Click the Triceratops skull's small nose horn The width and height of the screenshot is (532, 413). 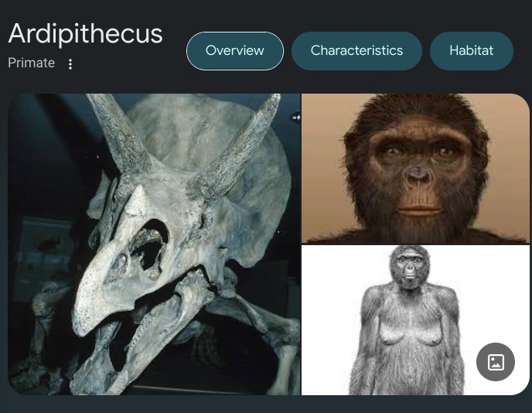[136, 201]
